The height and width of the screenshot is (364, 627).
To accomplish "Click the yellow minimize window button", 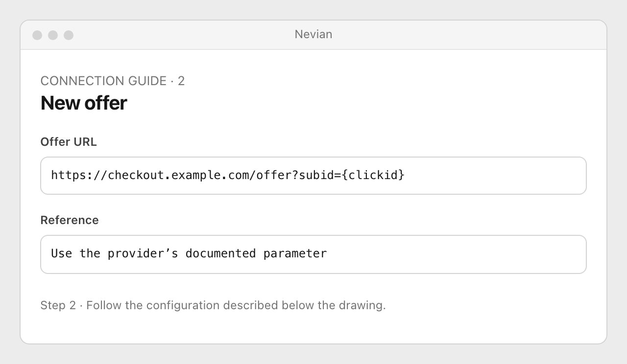I will pos(53,35).
